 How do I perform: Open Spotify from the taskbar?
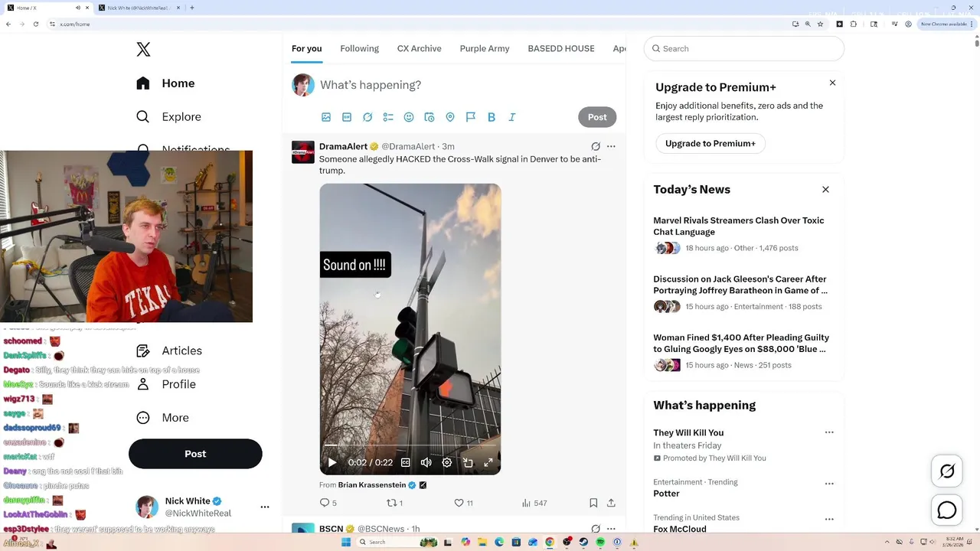point(600,542)
